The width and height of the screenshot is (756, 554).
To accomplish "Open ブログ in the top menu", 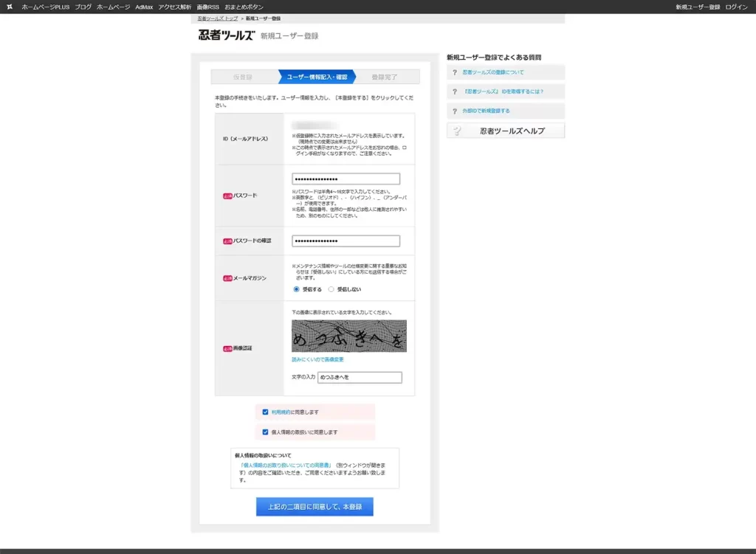I will tap(83, 7).
